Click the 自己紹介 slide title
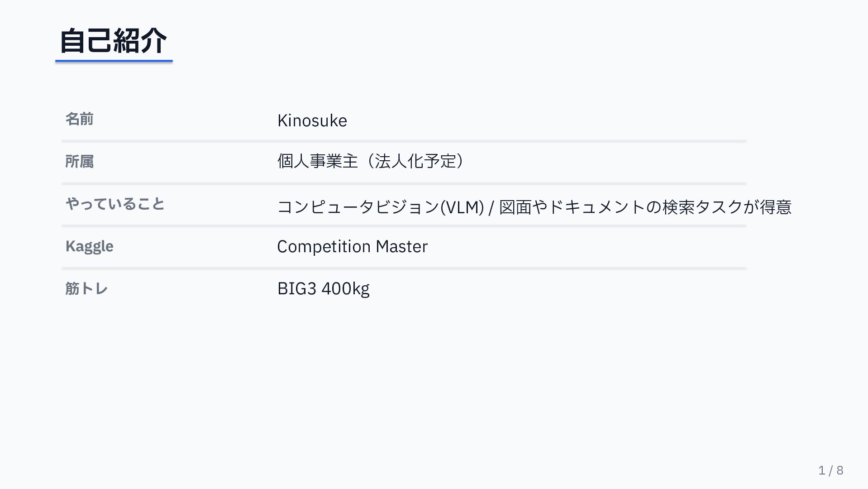Screen dimensions: 868x489 point(113,41)
